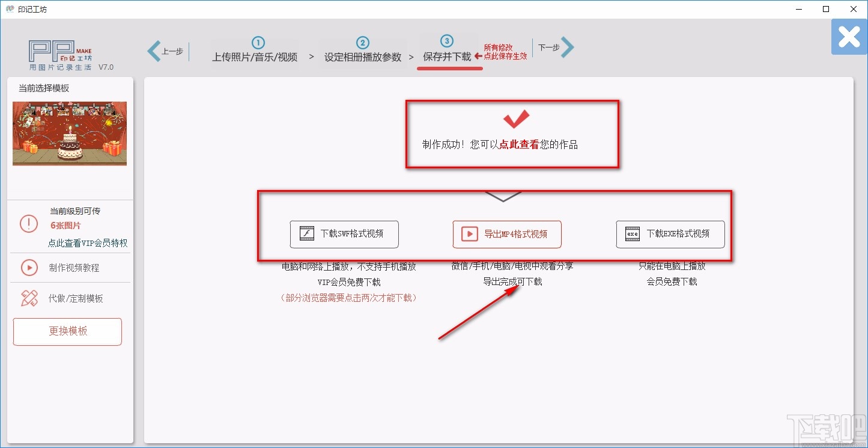868x448 pixels.
Task: Click the right chevron beside 下一步
Action: click(567, 48)
